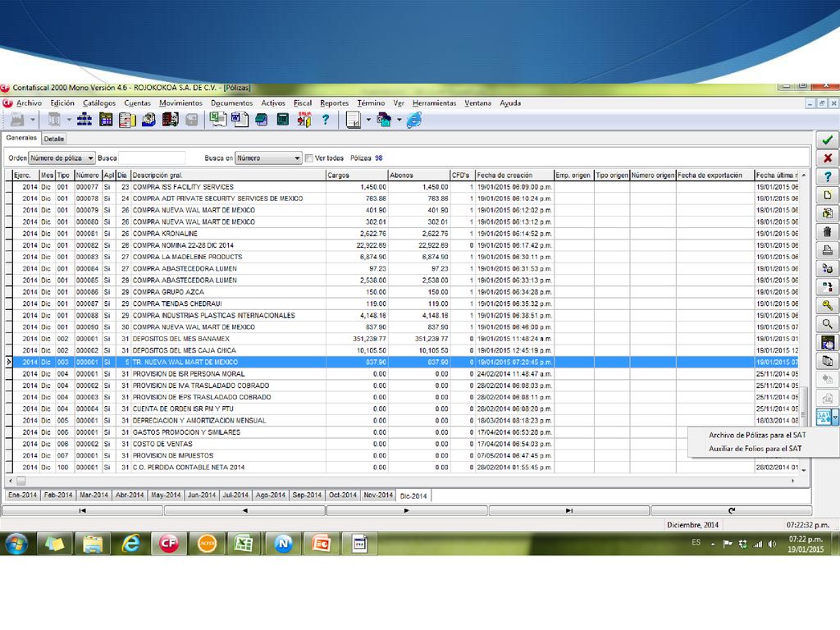Image resolution: width=840 pixels, height=630 pixels.
Task: Go to first record navigation button
Action: tap(83, 510)
